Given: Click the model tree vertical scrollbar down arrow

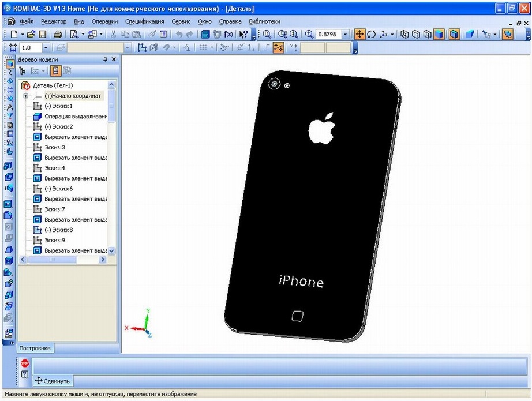Looking at the screenshot, I should click(111, 251).
